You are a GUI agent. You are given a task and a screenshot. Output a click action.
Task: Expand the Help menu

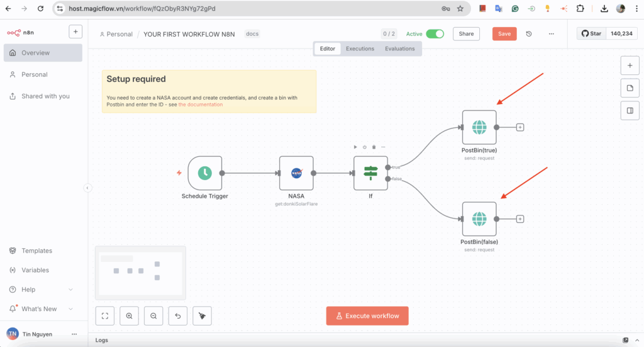(70, 290)
